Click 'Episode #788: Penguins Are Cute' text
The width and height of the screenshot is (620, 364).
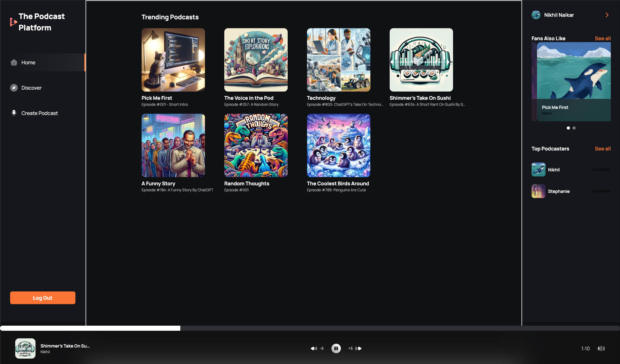pos(336,190)
